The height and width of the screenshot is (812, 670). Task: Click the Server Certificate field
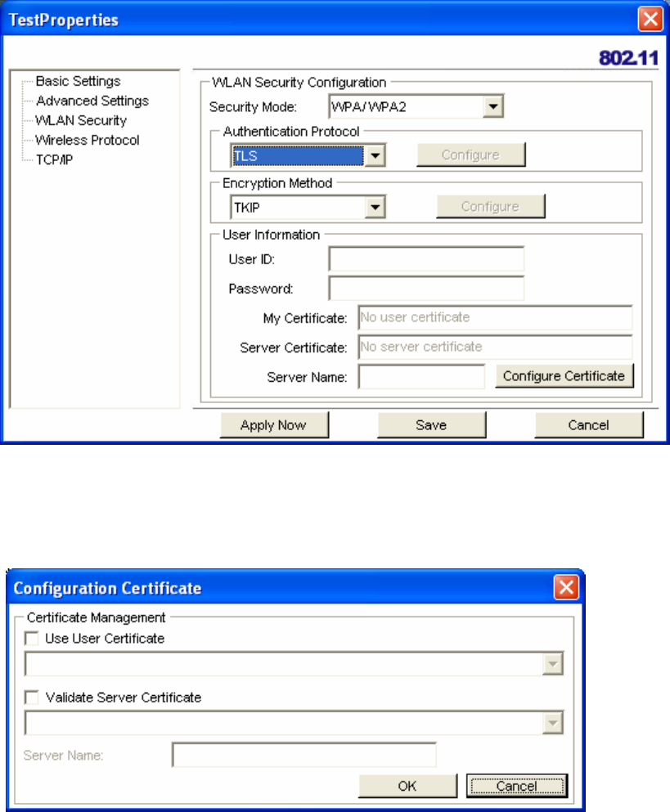click(x=495, y=347)
